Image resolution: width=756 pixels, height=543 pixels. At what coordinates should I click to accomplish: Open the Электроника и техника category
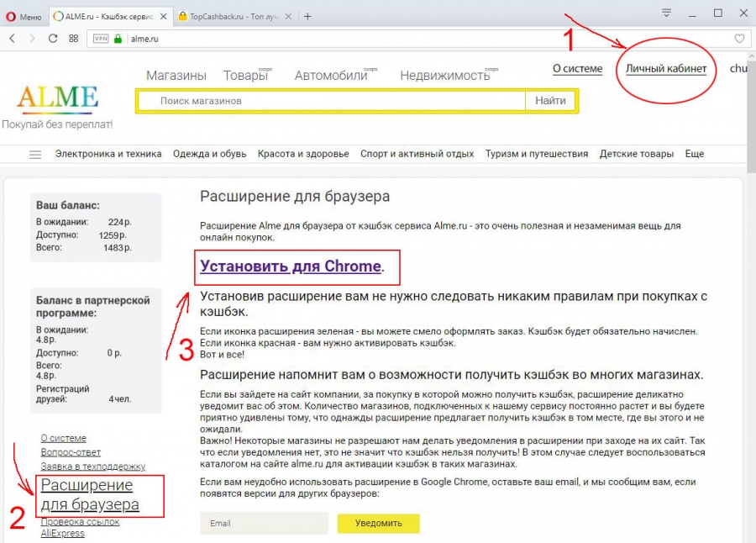(x=108, y=154)
